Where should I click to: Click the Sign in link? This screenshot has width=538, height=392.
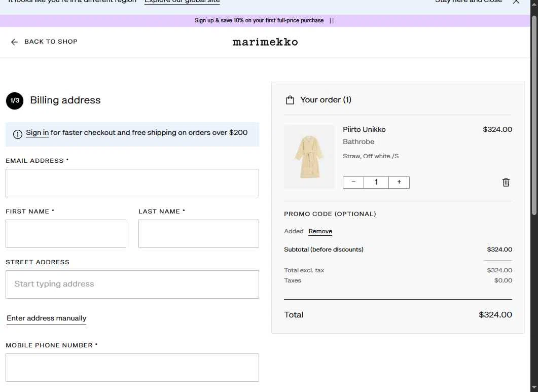[37, 132]
